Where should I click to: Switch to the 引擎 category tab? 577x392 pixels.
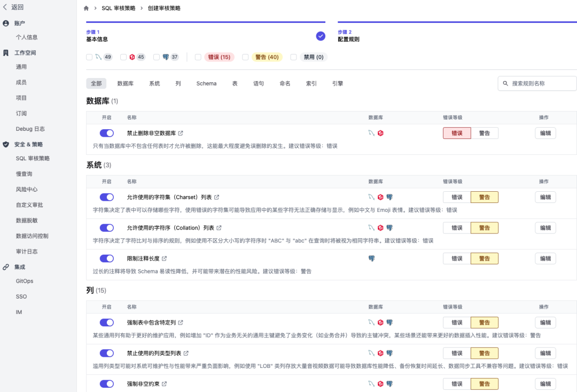[338, 83]
